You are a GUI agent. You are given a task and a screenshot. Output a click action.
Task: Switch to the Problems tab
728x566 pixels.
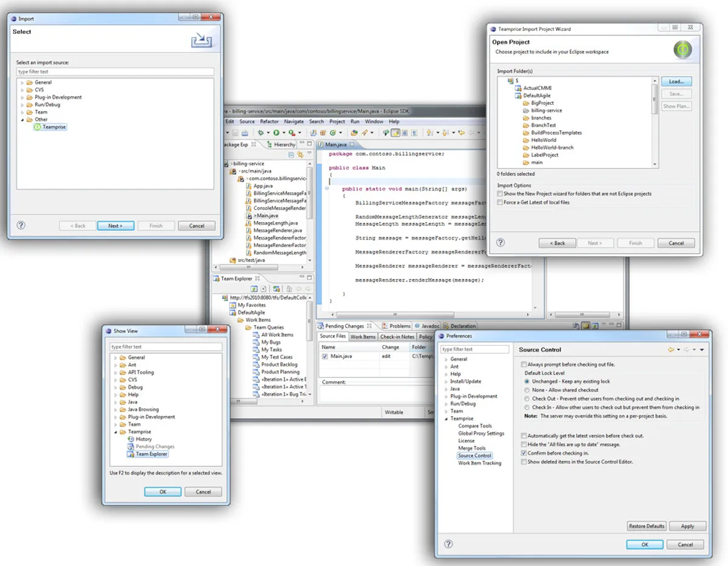coord(396,326)
